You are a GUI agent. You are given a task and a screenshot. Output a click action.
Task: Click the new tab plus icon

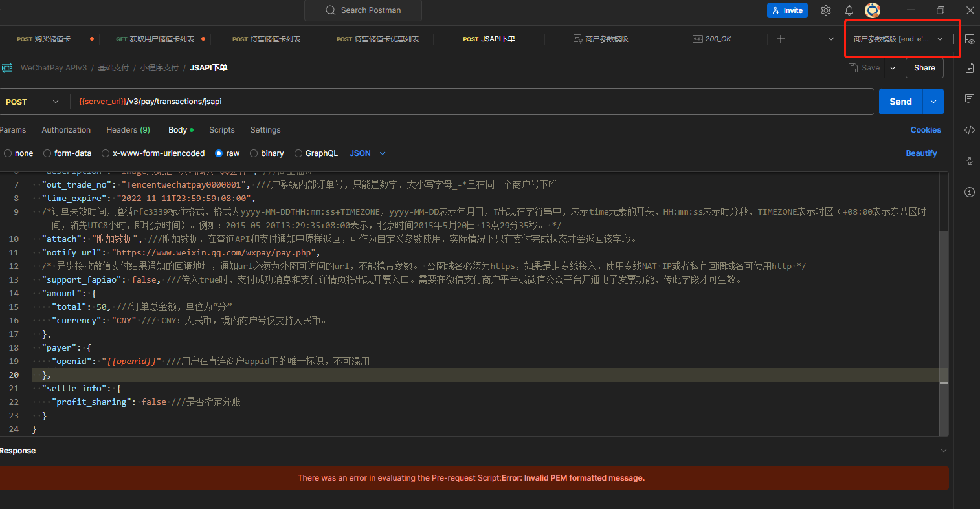point(781,39)
